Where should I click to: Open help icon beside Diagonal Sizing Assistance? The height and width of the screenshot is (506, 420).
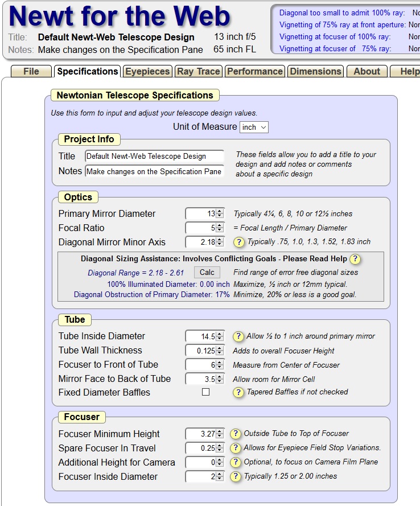(x=355, y=259)
